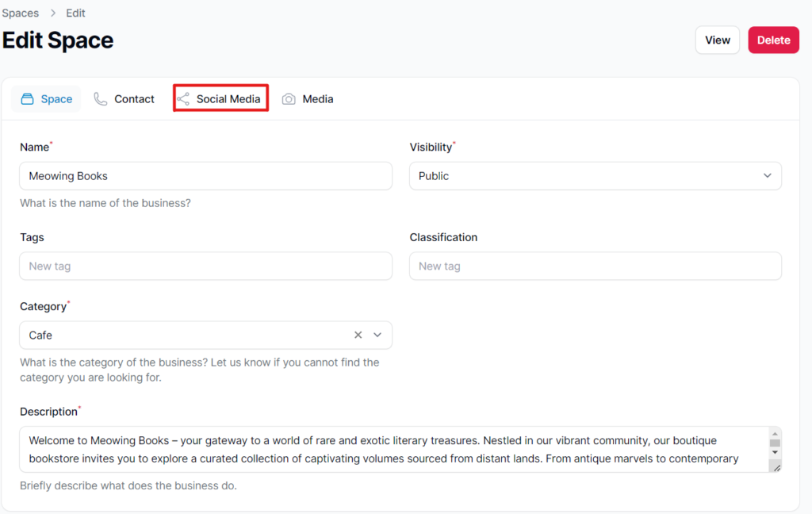Click the Tags new tag field
Screen dimensions: 812x514
tap(205, 267)
